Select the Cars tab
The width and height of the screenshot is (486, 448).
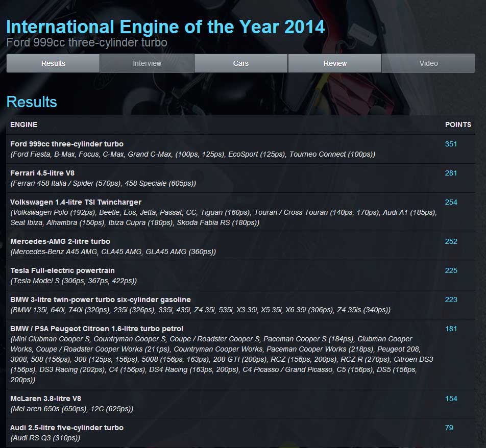tap(241, 63)
